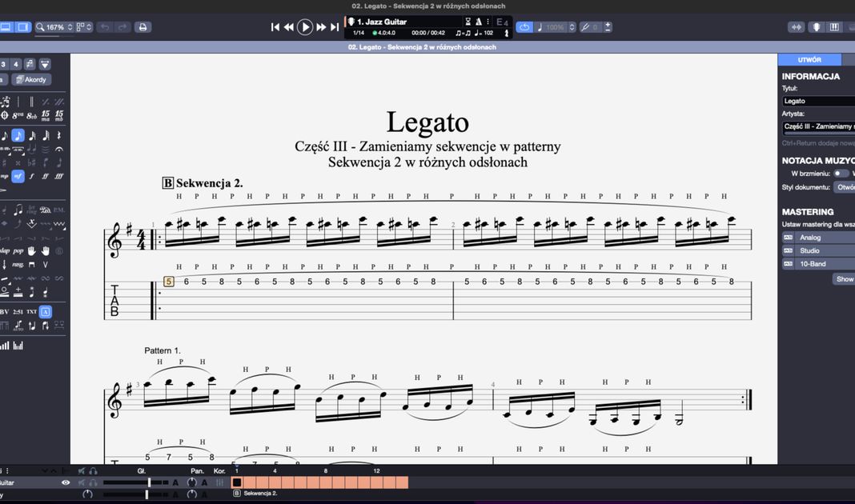Select the Studio mastering preset

click(810, 250)
